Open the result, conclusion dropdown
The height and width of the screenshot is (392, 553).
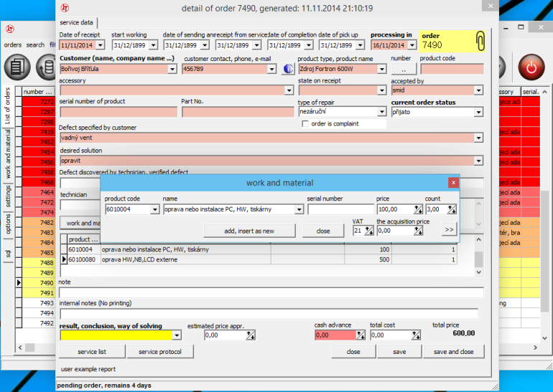point(177,335)
